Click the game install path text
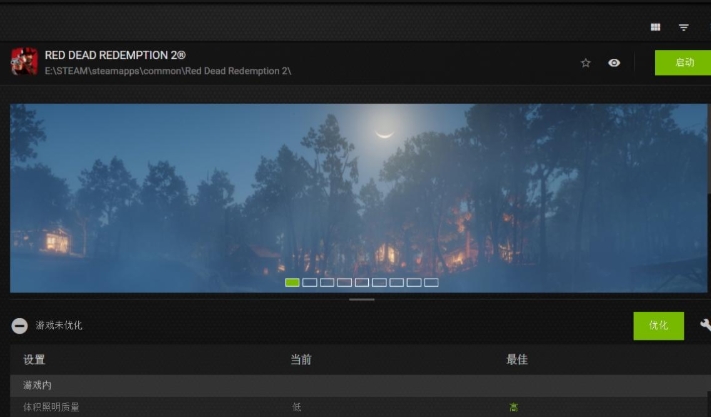Screen dimensions: 711x417 click(168, 72)
